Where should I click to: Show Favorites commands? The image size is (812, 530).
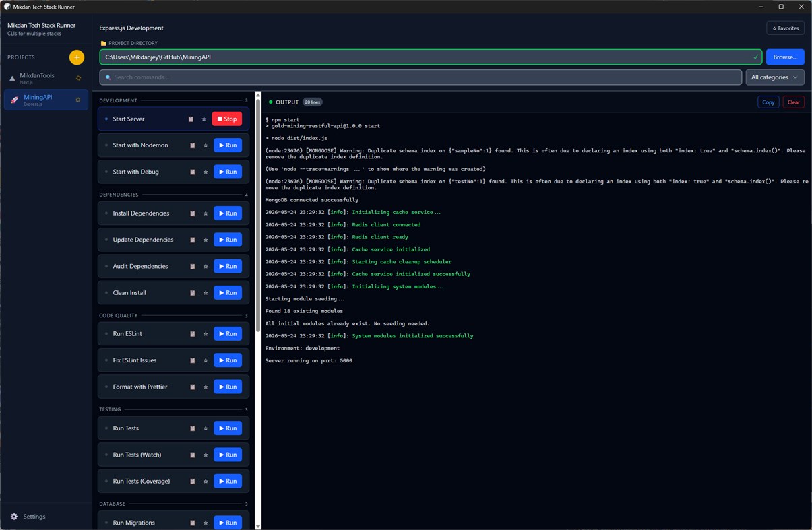(x=785, y=28)
